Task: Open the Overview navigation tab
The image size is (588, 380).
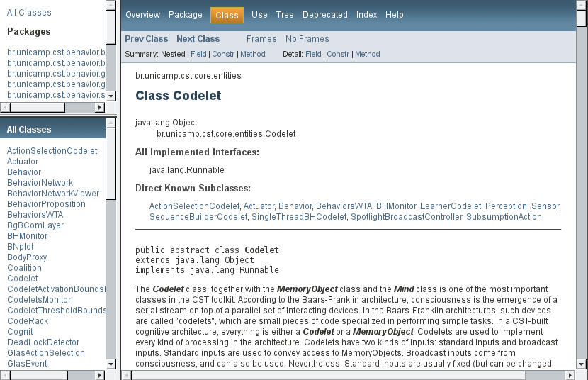Action: point(142,15)
